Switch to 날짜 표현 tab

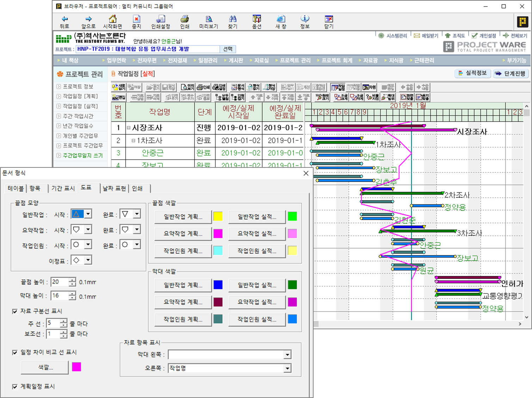click(114, 188)
